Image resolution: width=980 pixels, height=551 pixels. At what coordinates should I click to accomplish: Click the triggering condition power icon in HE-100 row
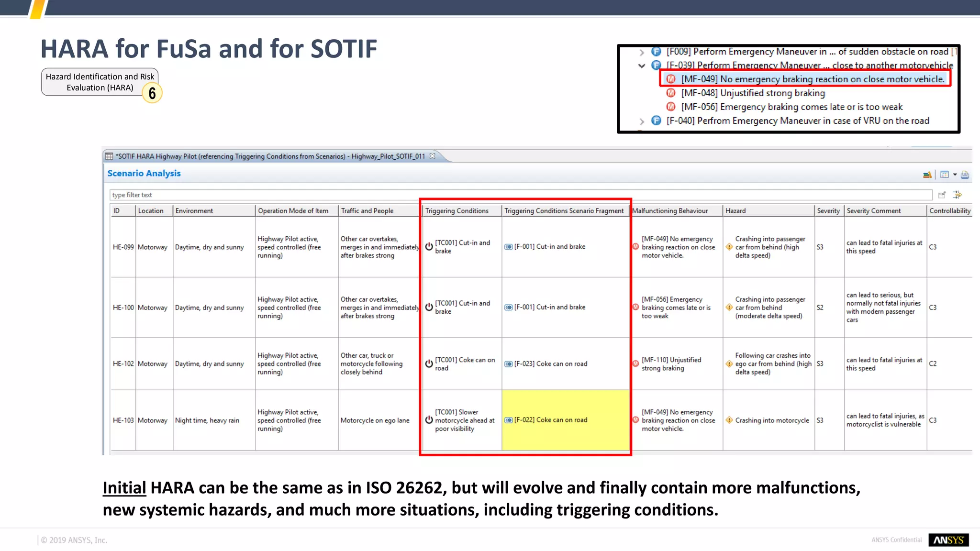tap(429, 307)
